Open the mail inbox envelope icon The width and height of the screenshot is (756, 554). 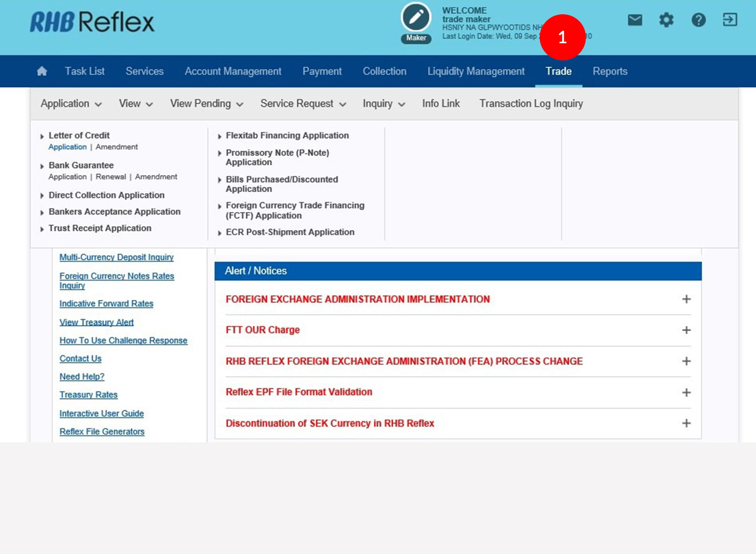tap(635, 20)
